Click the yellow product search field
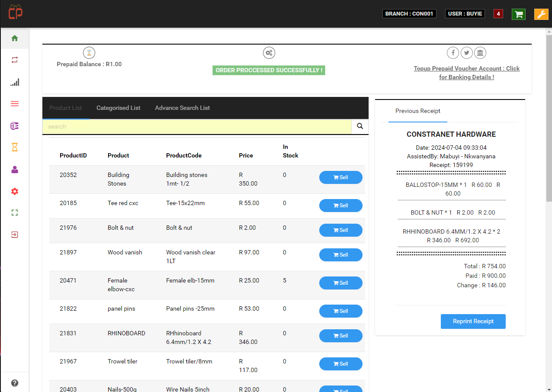Viewport: 552px width, 392px height. point(196,126)
